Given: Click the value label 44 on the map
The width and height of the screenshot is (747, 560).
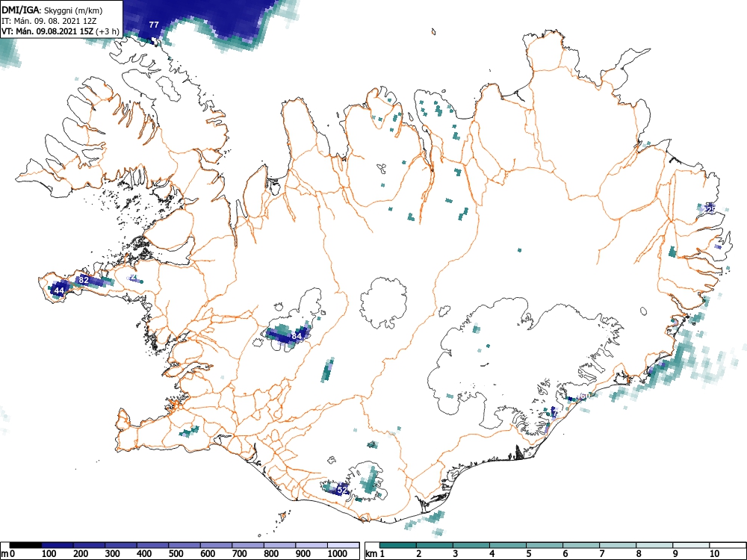Looking at the screenshot, I should point(59,290).
